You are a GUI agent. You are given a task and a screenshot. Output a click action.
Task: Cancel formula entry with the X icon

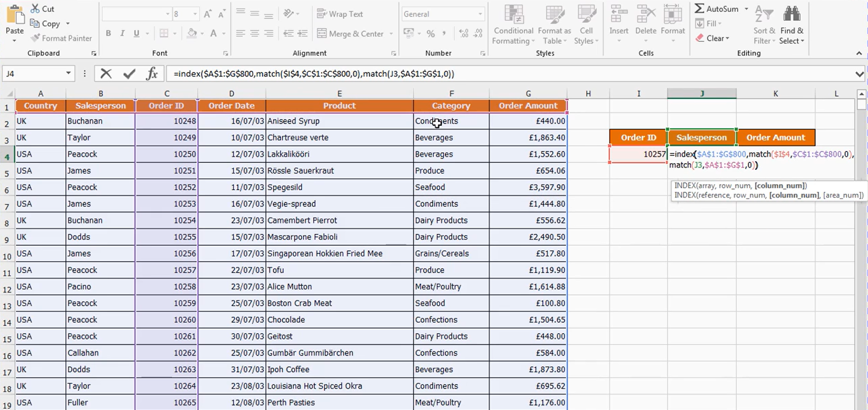[x=106, y=74]
